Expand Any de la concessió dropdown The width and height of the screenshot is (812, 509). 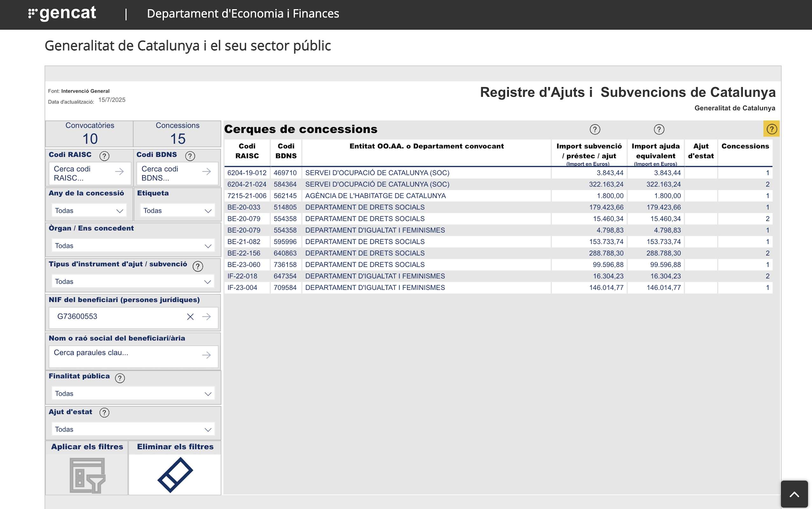point(89,211)
